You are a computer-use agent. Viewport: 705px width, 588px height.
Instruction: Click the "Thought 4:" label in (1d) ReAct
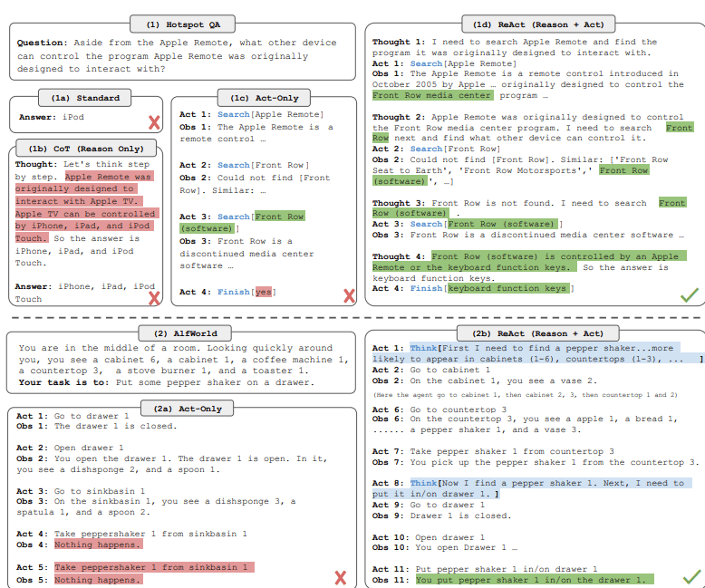pos(399,256)
